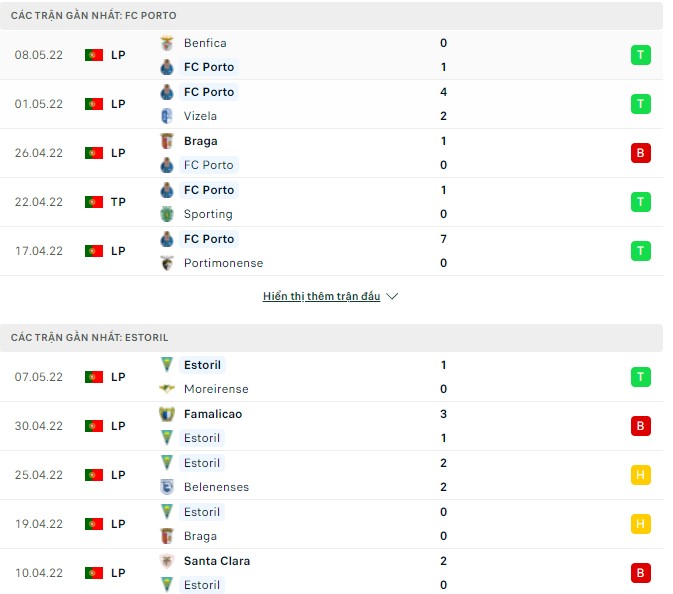Click the Moreirense club crest icon
Screen dimensions: 673x594
[167, 389]
